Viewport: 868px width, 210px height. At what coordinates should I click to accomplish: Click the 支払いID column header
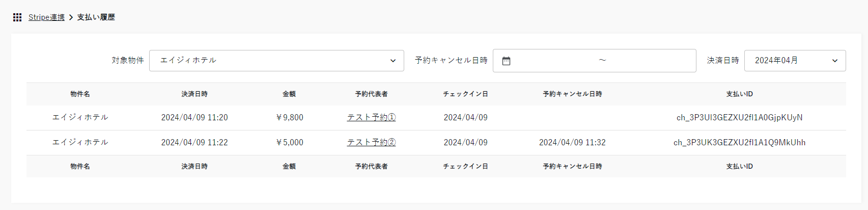(739, 94)
